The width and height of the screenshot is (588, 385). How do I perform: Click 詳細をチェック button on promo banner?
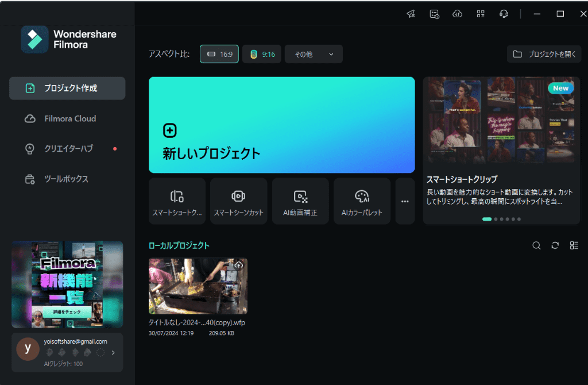tap(67, 312)
